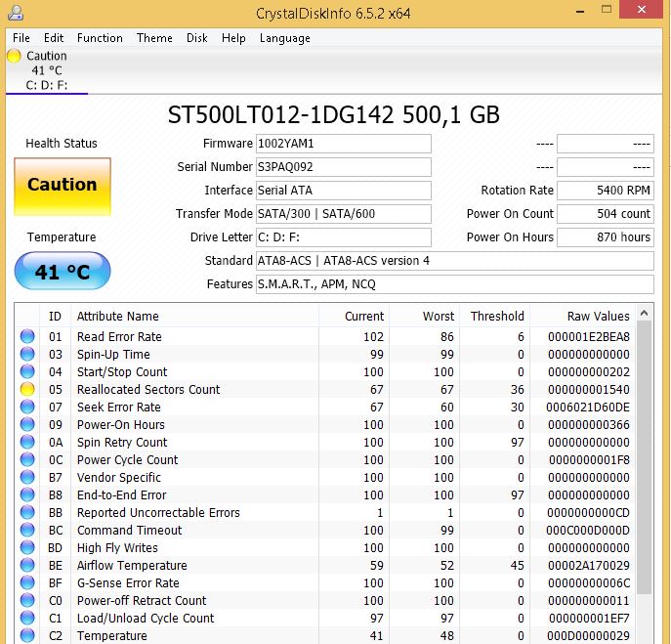Open the Help menu

pos(233,38)
